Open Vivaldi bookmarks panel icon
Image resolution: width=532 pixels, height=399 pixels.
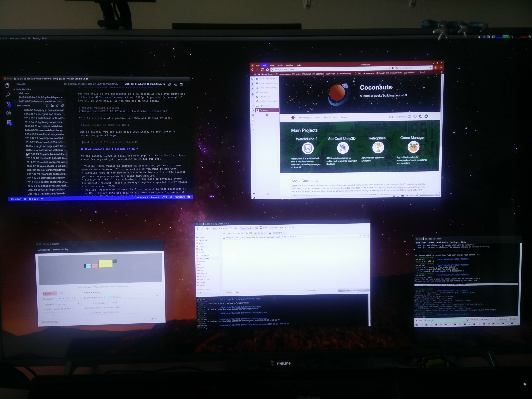[252, 79]
